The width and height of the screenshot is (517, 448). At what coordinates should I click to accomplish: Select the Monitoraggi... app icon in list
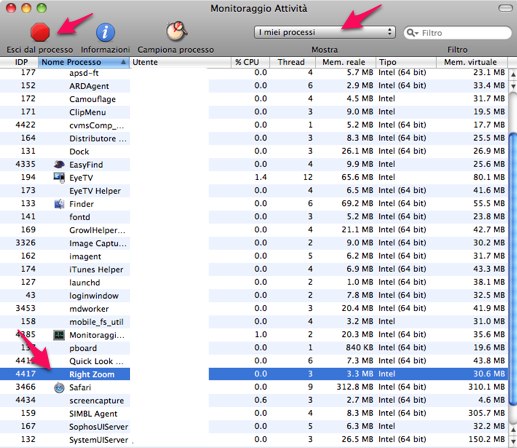coord(59,335)
